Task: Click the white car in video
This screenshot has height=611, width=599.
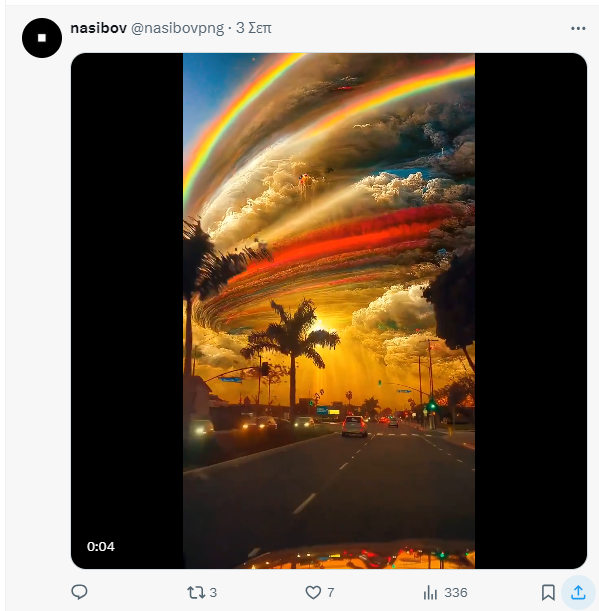Action: (354, 426)
